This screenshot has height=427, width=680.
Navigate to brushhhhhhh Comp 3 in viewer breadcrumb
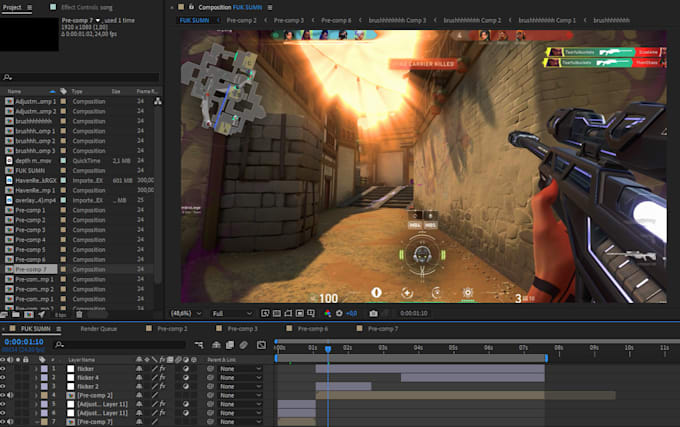point(397,20)
